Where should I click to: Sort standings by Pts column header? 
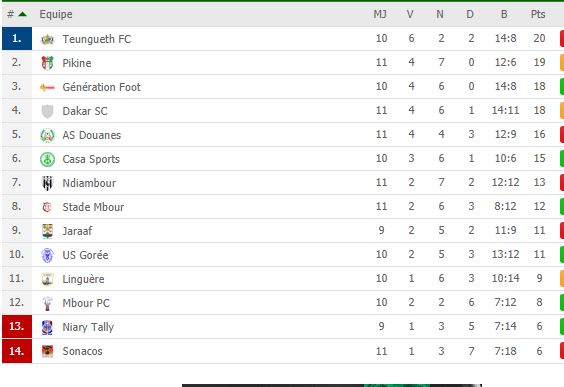pos(538,14)
